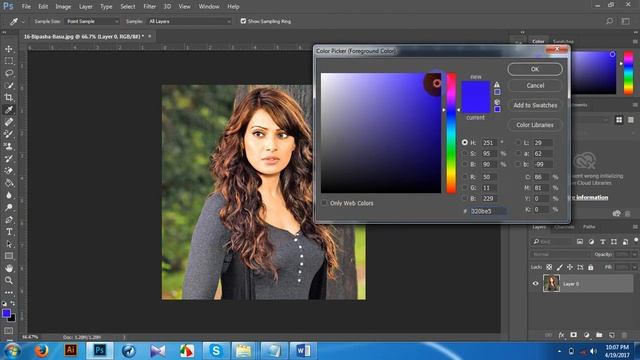Open the Select menu
This screenshot has height=360, width=640.
point(127,7)
